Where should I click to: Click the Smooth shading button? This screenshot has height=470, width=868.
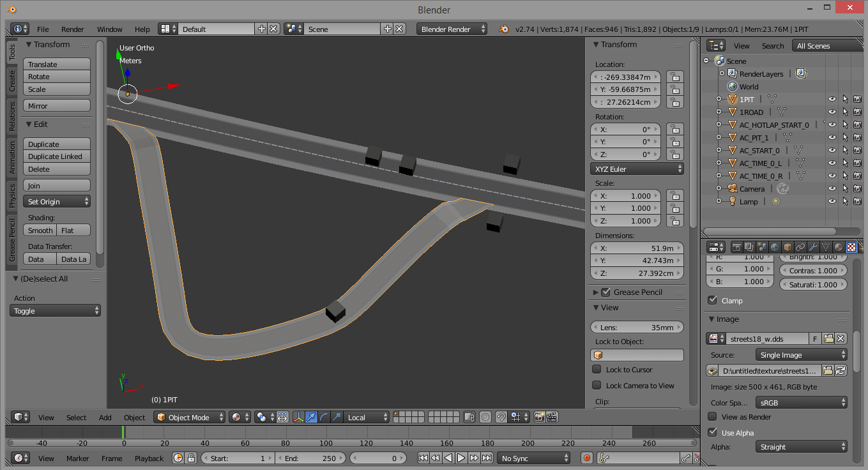(x=40, y=230)
